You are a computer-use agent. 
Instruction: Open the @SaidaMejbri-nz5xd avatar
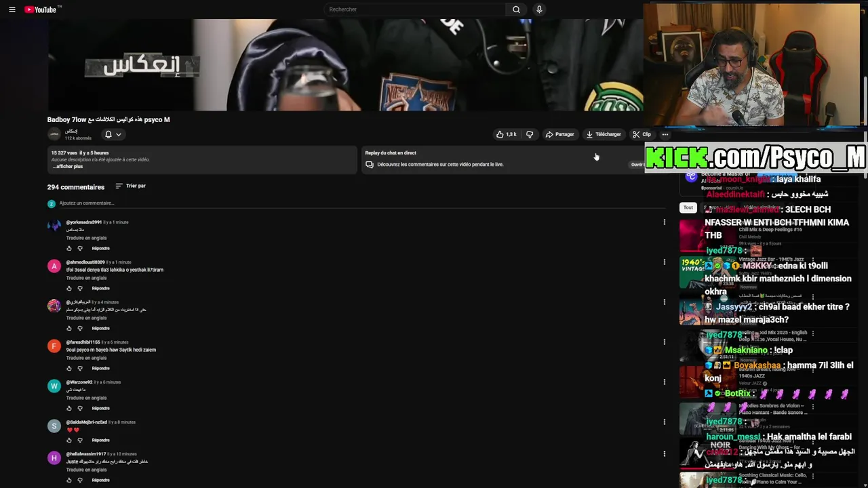click(54, 426)
